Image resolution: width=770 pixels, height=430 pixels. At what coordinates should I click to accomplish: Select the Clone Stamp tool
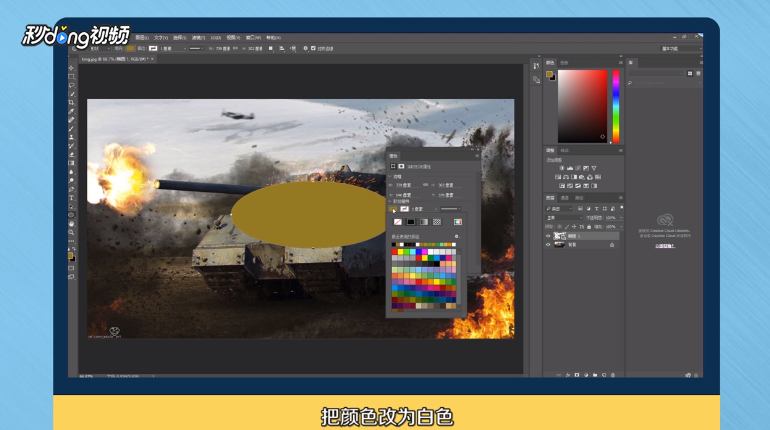pos(72,137)
